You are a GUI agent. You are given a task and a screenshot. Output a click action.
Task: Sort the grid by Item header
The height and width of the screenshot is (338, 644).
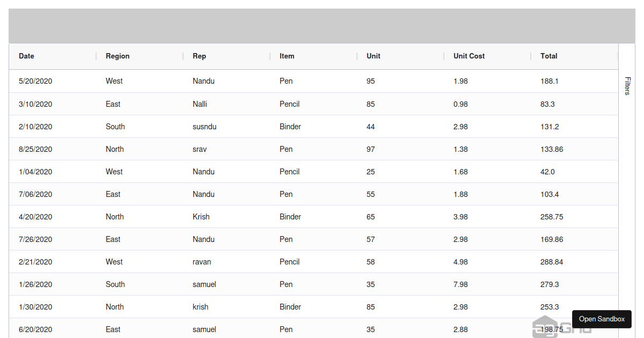pyautogui.click(x=287, y=56)
